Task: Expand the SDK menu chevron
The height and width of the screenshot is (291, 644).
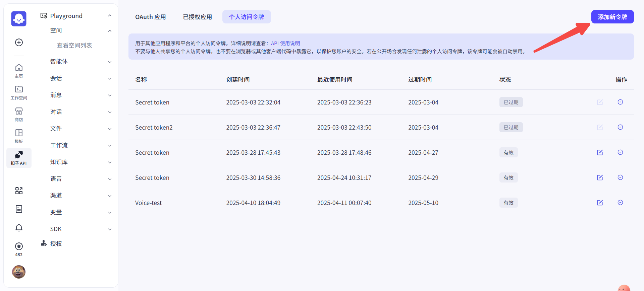Action: 110,229
